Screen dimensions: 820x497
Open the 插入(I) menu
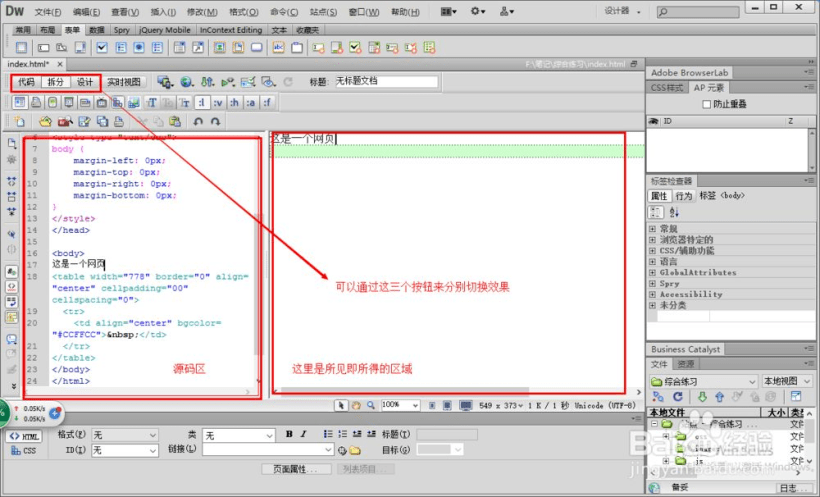pyautogui.click(x=163, y=12)
